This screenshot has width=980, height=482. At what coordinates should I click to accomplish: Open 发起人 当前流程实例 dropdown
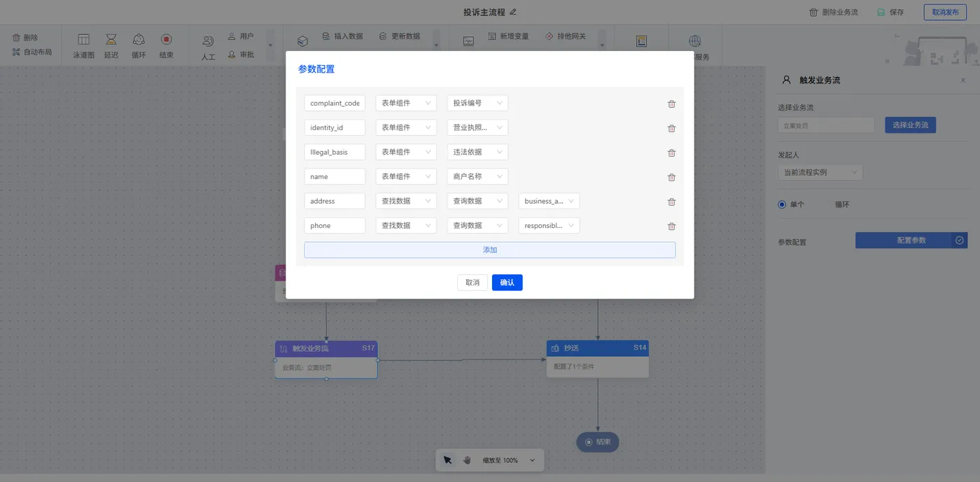(820, 172)
